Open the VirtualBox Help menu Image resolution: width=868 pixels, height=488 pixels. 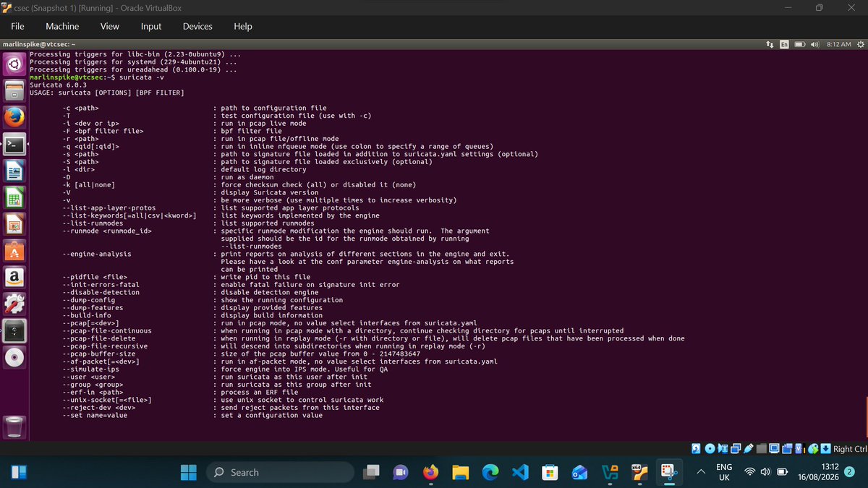pyautogui.click(x=243, y=26)
